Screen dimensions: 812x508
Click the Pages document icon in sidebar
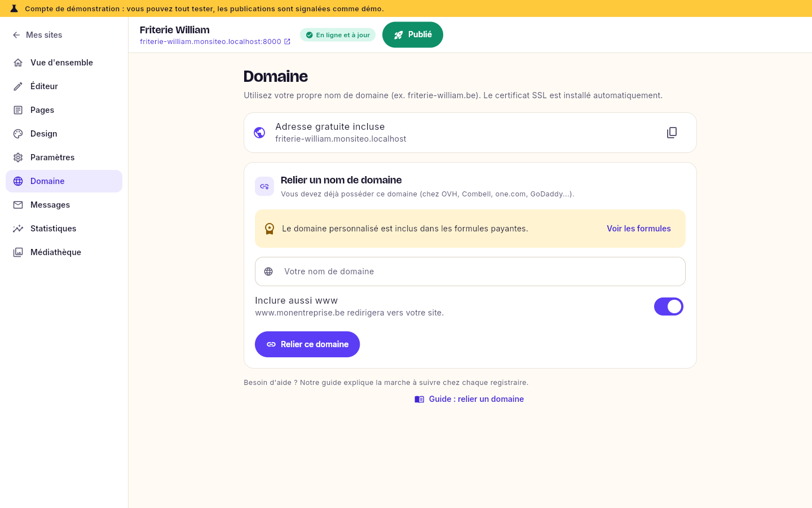(x=18, y=110)
